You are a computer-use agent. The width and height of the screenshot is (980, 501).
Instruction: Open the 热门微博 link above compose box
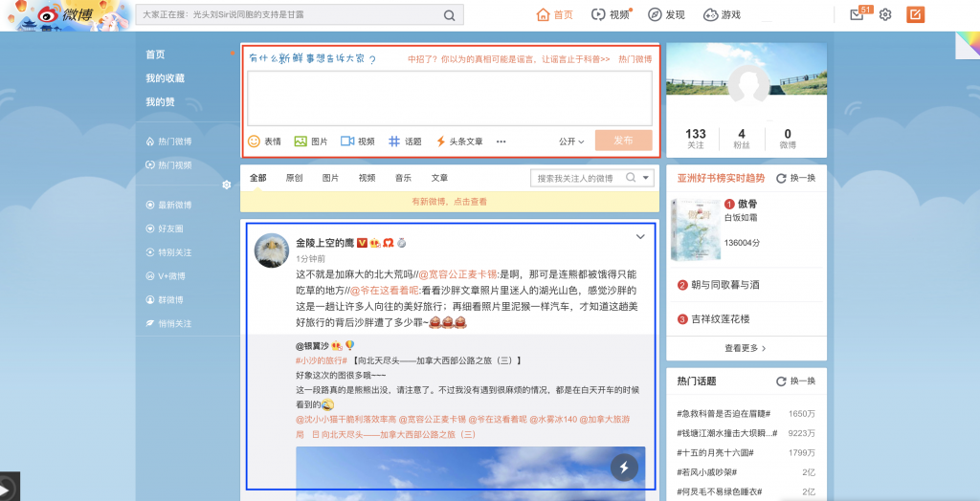pyautogui.click(x=635, y=59)
